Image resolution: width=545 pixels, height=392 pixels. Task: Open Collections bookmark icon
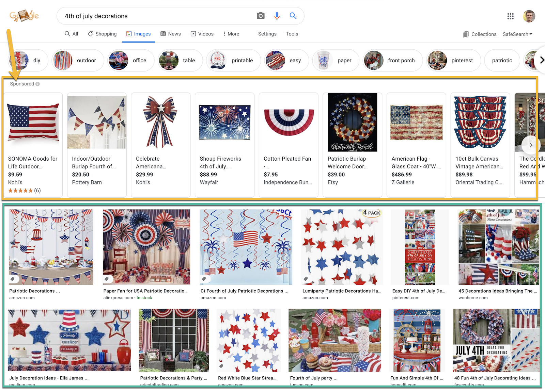tap(466, 34)
